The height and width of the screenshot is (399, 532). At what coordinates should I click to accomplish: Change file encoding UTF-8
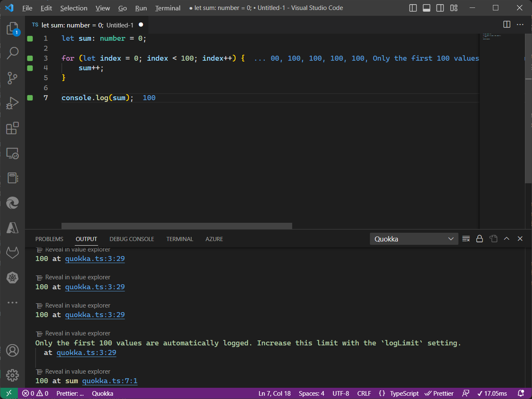[x=341, y=393]
